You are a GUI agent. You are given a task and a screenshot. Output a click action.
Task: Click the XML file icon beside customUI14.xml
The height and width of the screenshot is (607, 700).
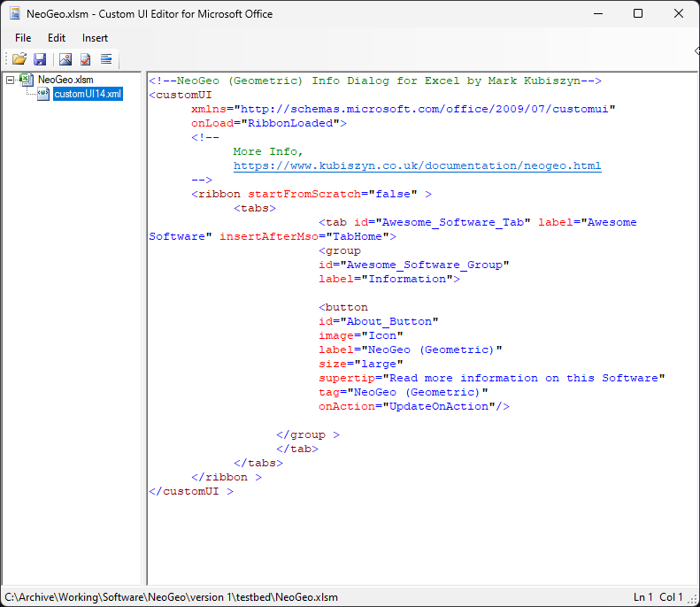pos(43,94)
